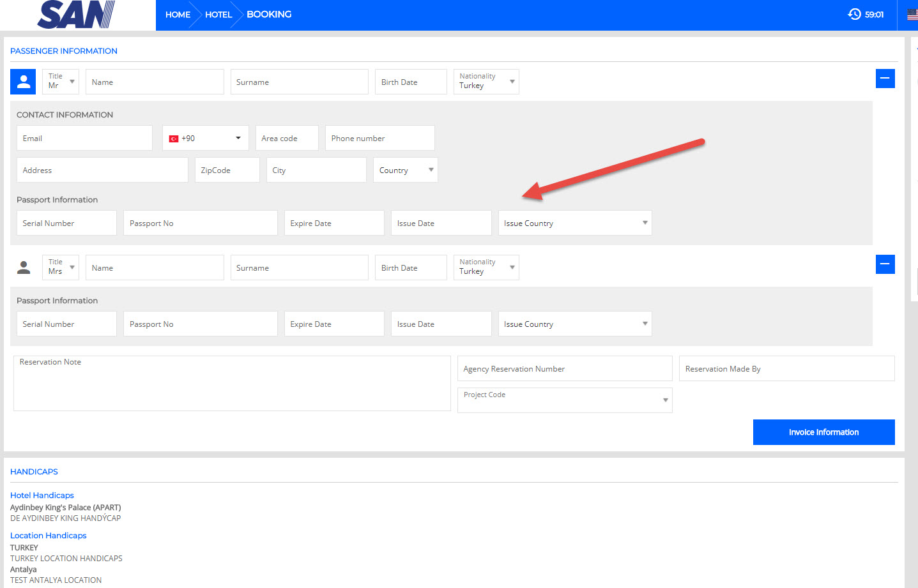Image resolution: width=918 pixels, height=588 pixels.
Task: Click the first passenger's Issue Date field
Action: pos(441,223)
